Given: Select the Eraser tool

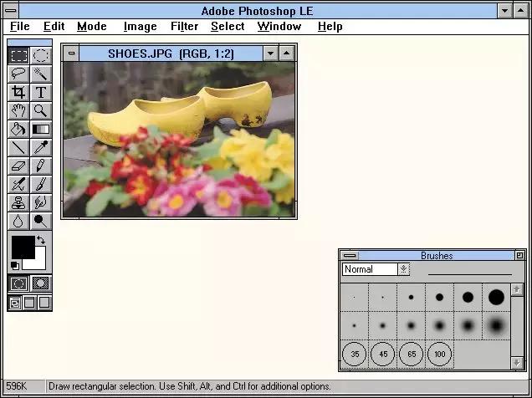Looking at the screenshot, I should [18, 166].
